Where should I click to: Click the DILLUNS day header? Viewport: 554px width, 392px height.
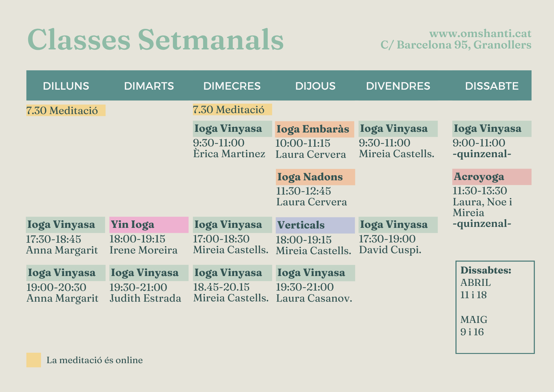(x=66, y=86)
